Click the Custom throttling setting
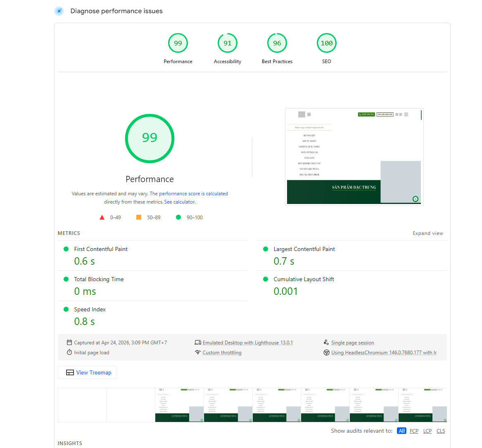The width and height of the screenshot is (482, 448). pos(222,353)
